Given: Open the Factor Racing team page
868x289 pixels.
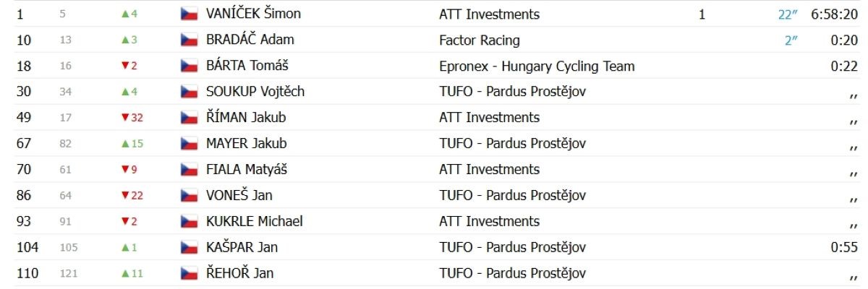Looking at the screenshot, I should click(x=480, y=40).
